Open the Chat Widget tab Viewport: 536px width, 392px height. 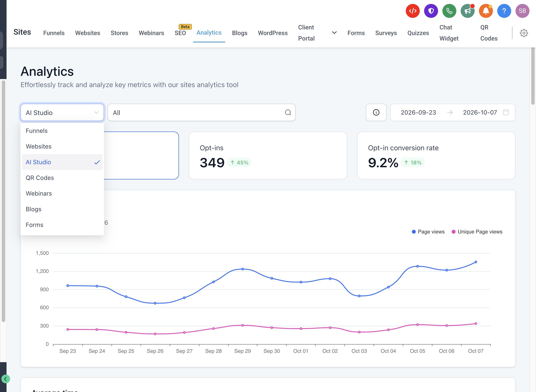(x=449, y=33)
